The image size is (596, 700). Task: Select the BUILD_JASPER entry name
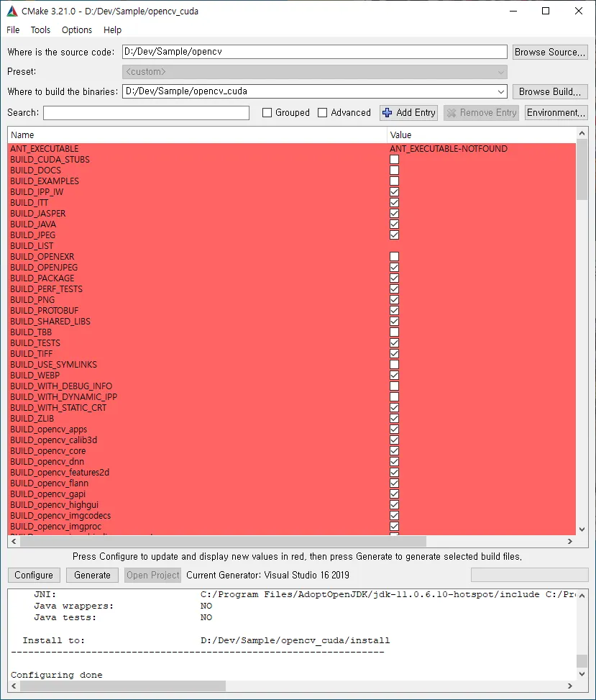(x=38, y=214)
